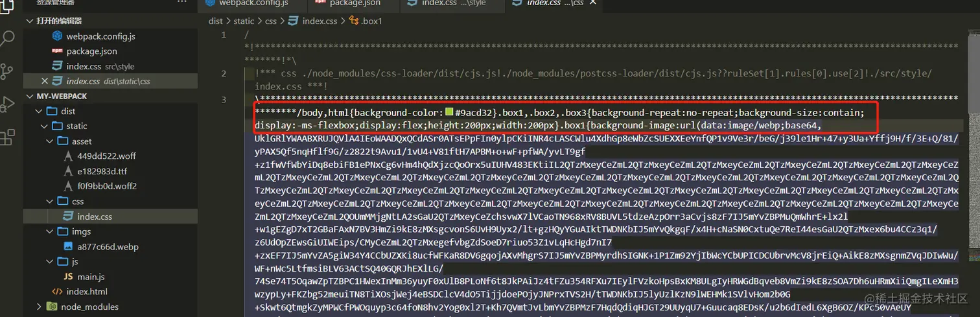Image resolution: width=980 pixels, height=317 pixels.
Task: Collapse the open editors section
Action: click(x=30, y=21)
